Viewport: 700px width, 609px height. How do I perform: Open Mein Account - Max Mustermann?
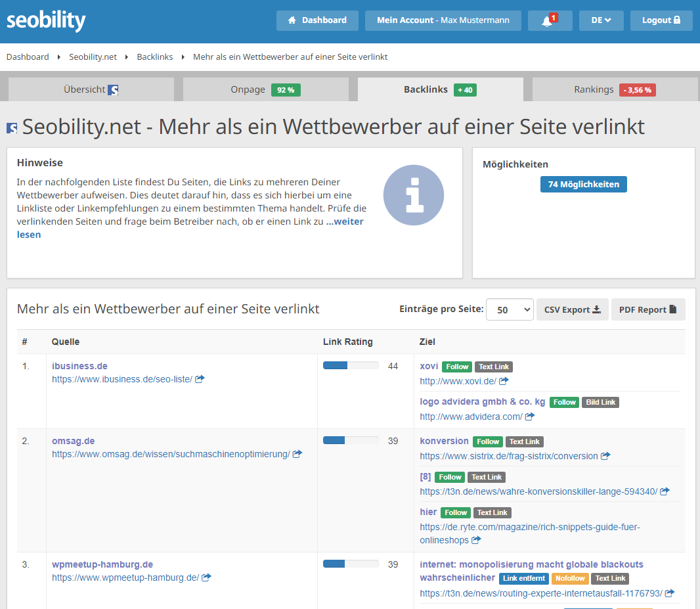(443, 20)
